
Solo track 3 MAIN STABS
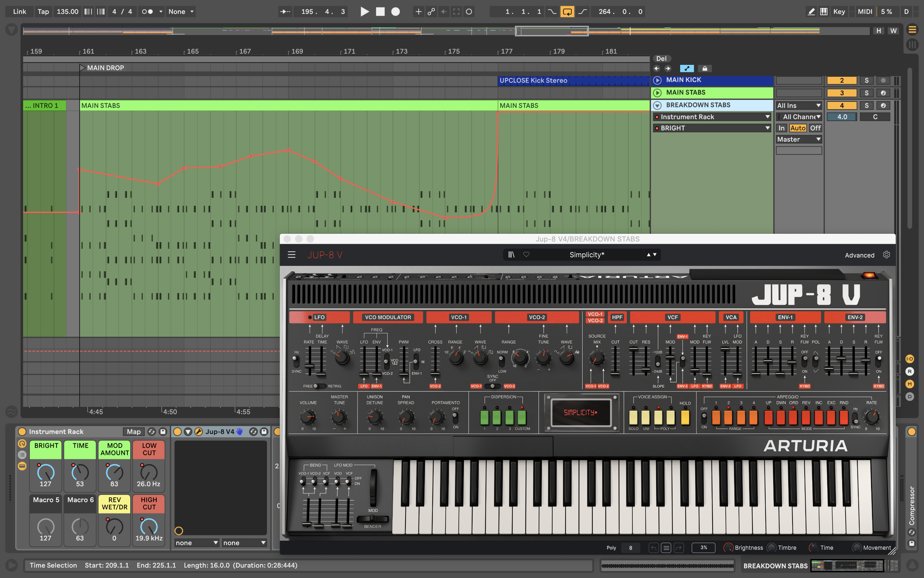(866, 93)
